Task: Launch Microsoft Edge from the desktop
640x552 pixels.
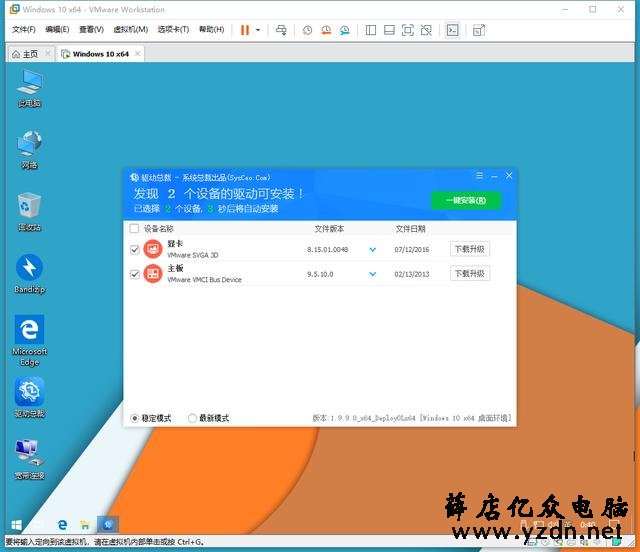Action: coord(29,341)
